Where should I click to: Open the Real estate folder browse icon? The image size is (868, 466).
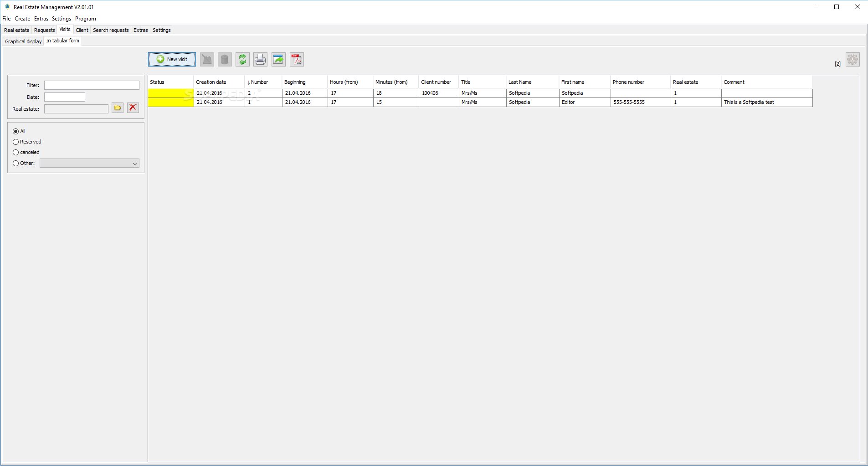[118, 108]
